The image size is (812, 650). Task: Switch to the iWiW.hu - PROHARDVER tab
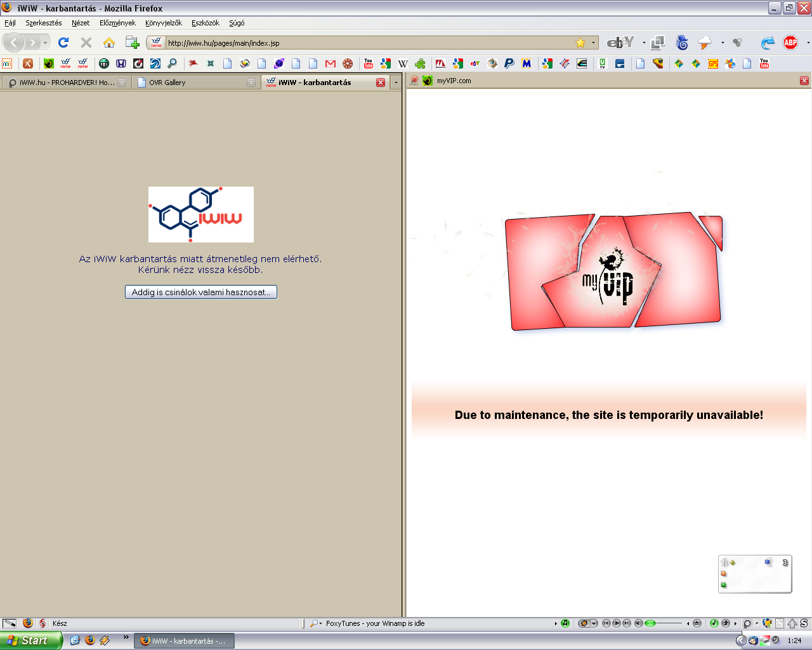click(x=66, y=83)
